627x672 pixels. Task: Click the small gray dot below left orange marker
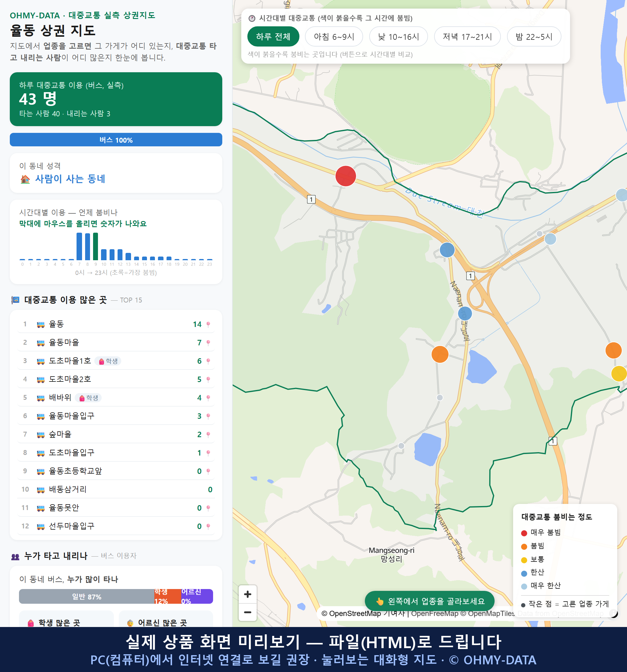(x=440, y=397)
